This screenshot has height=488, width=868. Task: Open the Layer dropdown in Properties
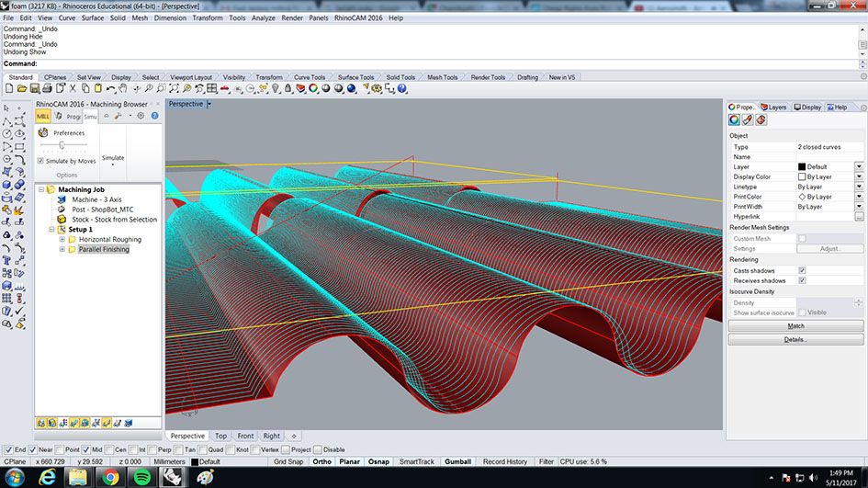coord(859,166)
